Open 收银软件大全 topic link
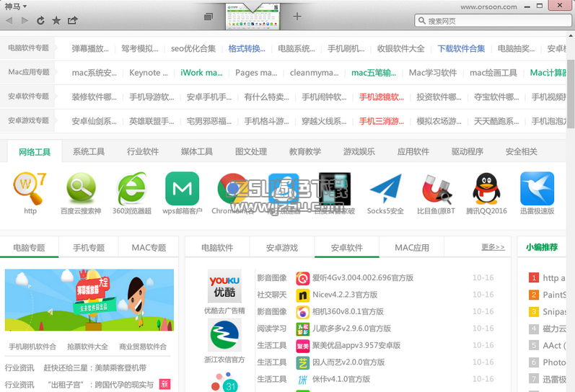 401,48
